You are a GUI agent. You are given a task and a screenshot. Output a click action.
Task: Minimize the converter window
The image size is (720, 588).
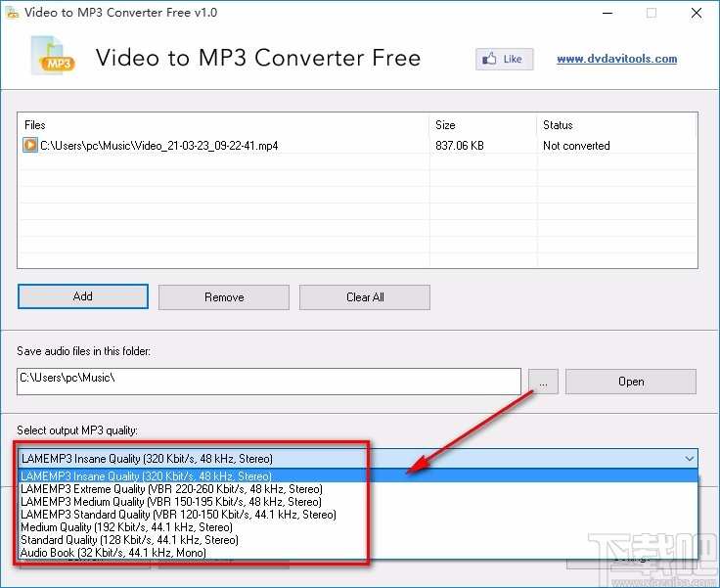tap(607, 13)
